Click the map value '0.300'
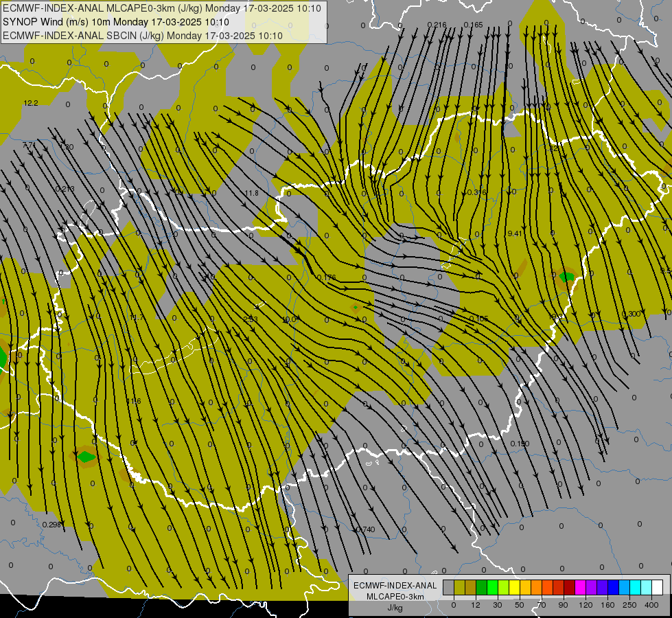This screenshot has height=618, width=672. (631, 314)
